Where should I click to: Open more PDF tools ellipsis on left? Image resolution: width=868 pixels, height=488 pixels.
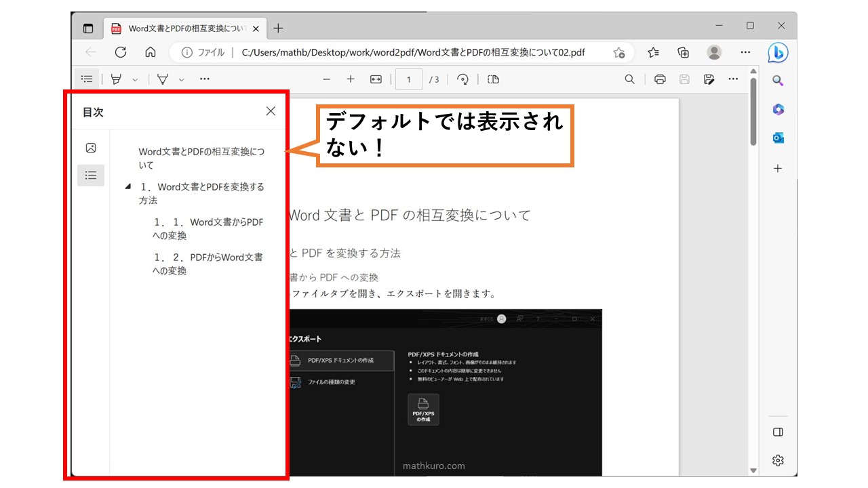click(x=205, y=79)
